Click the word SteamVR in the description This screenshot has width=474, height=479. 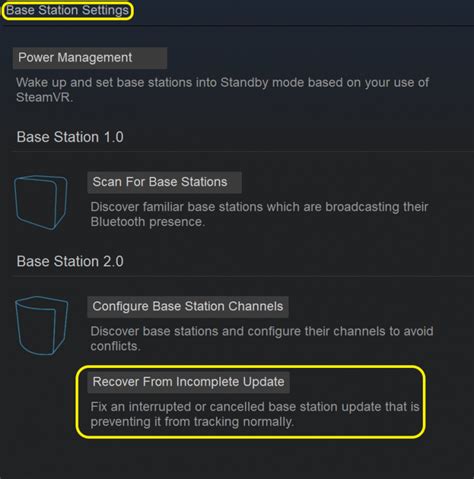[x=43, y=98]
